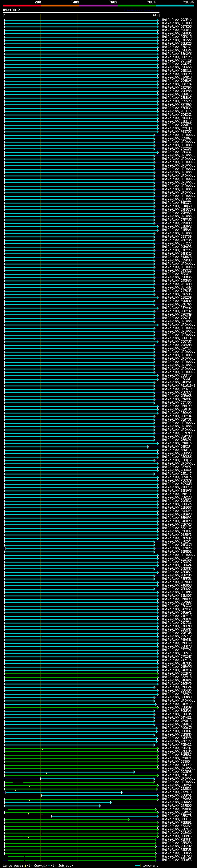Open the UniRef100_C1EEJ2 label
This screenshot has height=868, width=197.
[176, 121]
